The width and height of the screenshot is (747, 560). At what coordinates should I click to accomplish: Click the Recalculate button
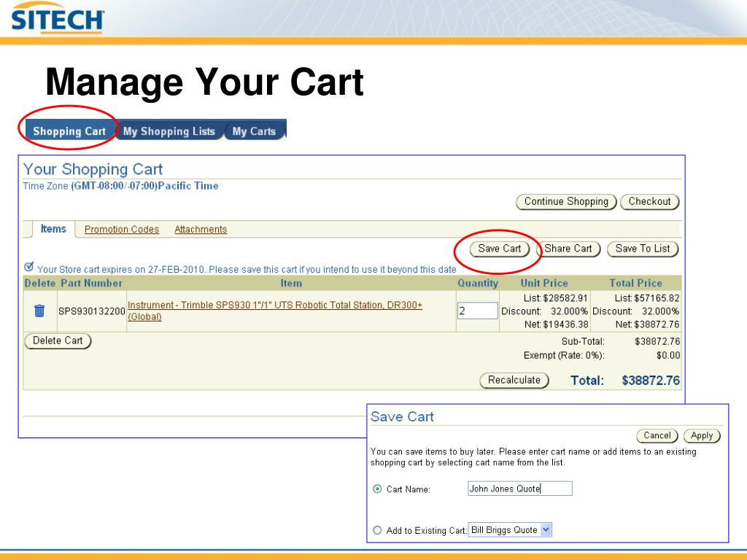pos(514,380)
